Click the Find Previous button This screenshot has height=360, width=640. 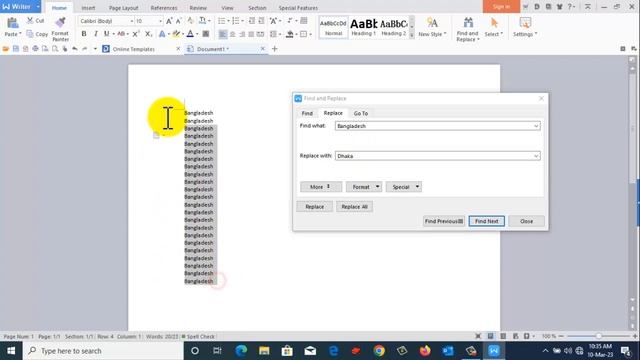(444, 221)
